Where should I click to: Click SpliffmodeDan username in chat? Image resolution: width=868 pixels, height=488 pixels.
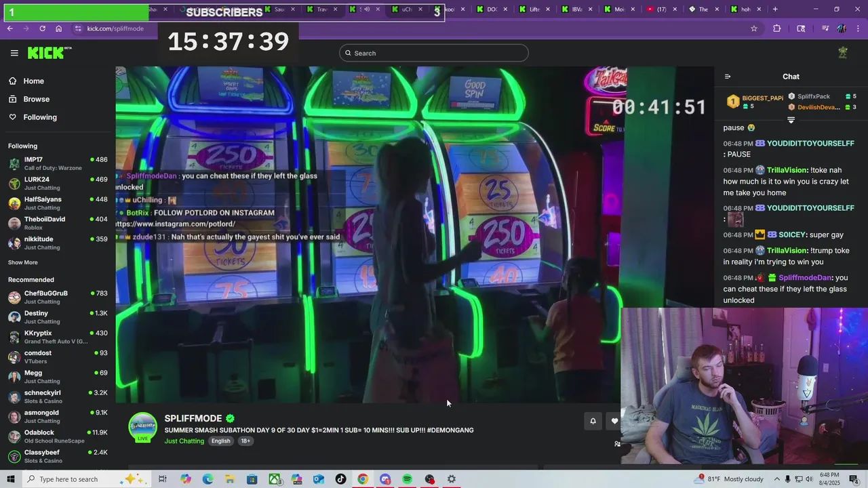point(805,278)
